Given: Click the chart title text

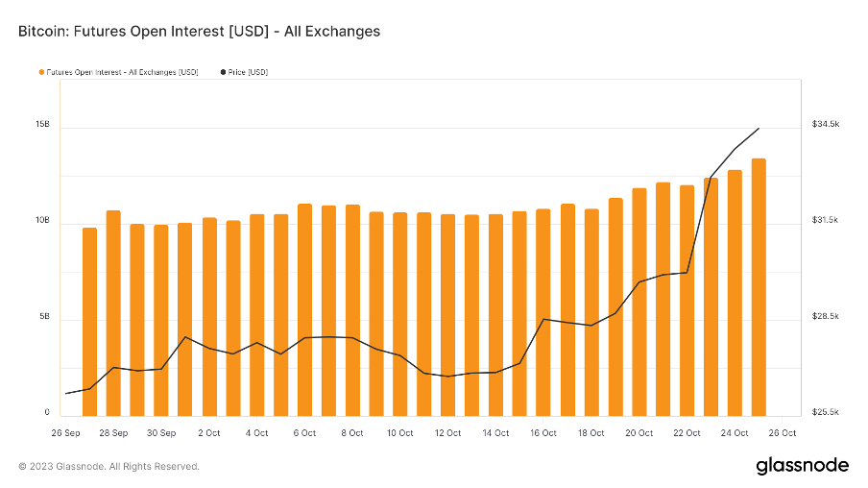Looking at the screenshot, I should (199, 32).
